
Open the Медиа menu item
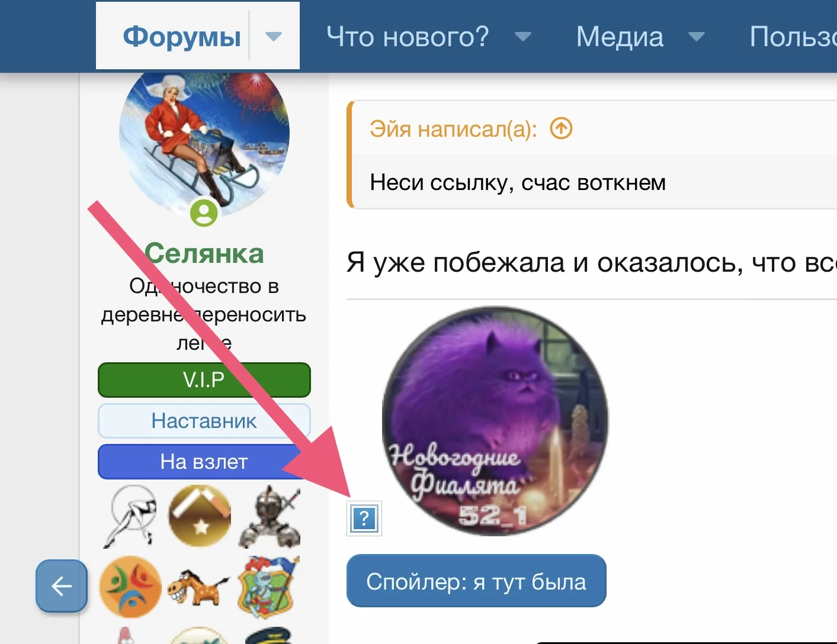click(x=620, y=37)
